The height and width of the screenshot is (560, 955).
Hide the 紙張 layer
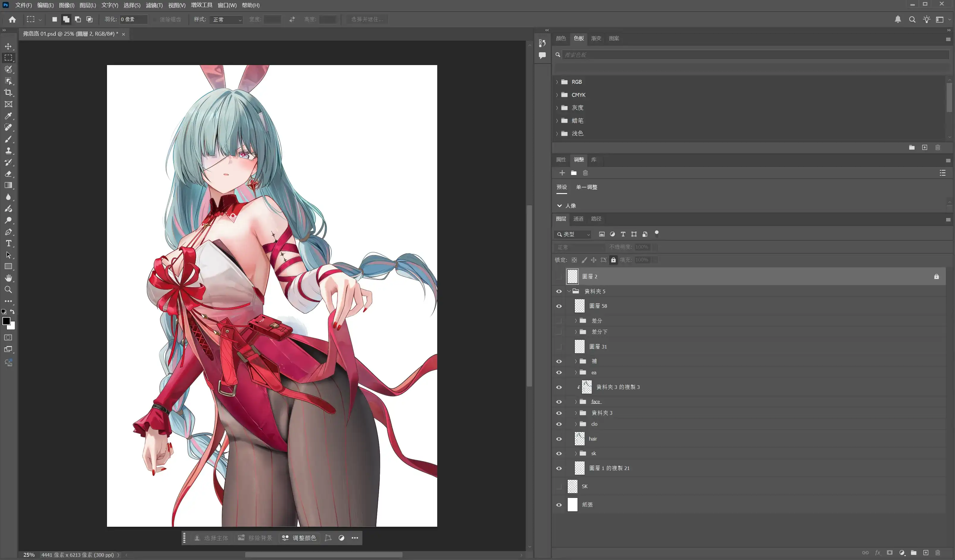click(559, 505)
